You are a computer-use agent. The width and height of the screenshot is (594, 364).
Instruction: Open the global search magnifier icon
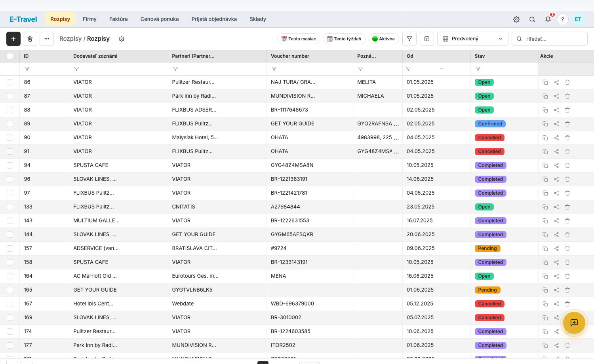[x=532, y=19]
